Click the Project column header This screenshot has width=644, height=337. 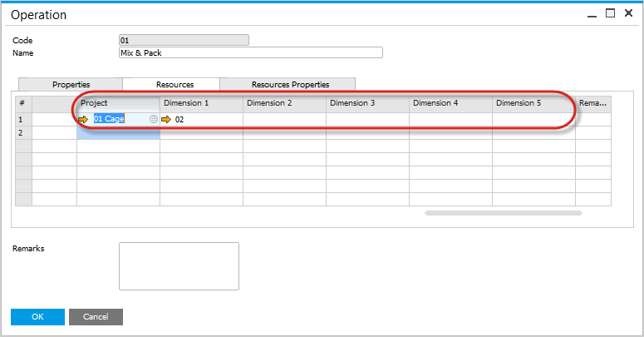[118, 103]
